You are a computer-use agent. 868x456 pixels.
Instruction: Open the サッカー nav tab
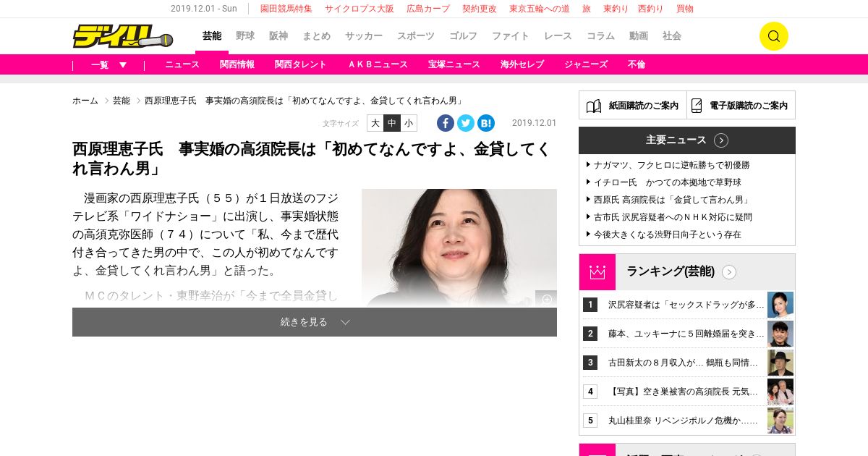point(364,36)
